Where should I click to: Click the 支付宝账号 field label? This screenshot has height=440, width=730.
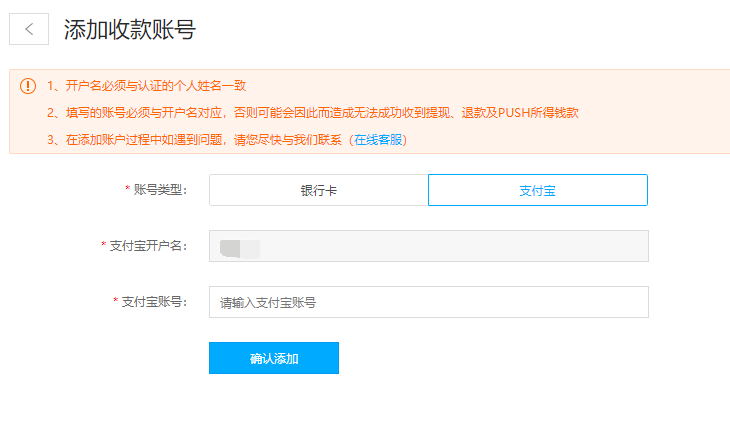coord(153,302)
